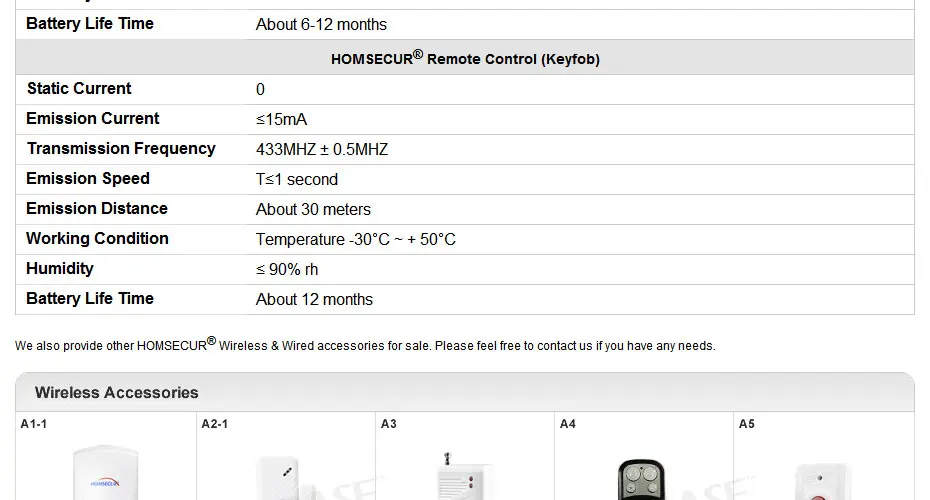Image resolution: width=930 pixels, height=500 pixels.
Task: Click the HOMSECUR logo on A1-1 sensor
Action: tap(105, 483)
